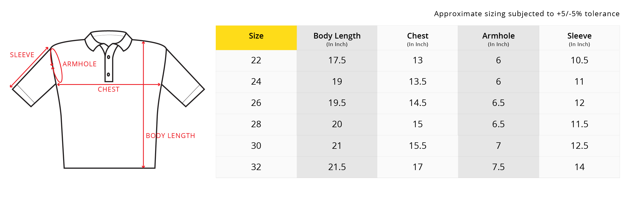This screenshot has width=644, height=200.
Task: Click the polo shirt collar in the diagram
Action: pos(108,38)
